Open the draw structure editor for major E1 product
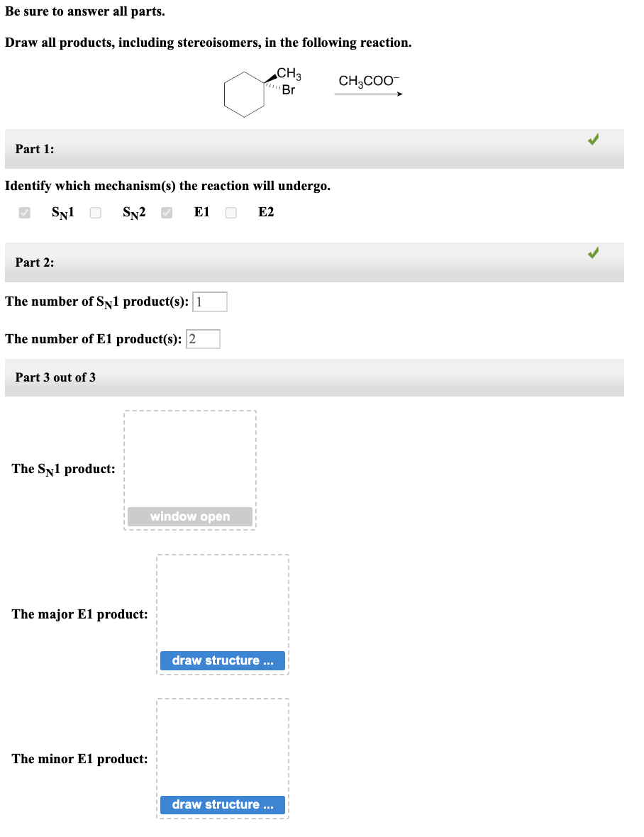 click(x=223, y=660)
